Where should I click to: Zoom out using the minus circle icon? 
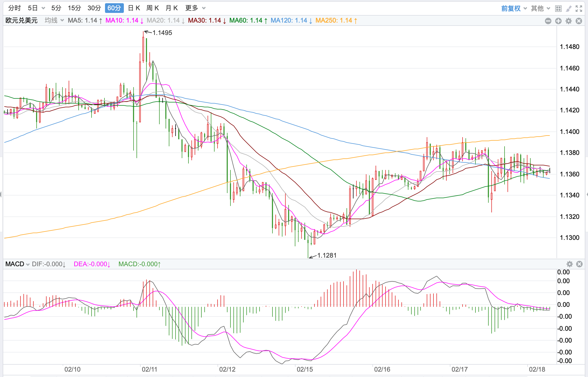548,21
